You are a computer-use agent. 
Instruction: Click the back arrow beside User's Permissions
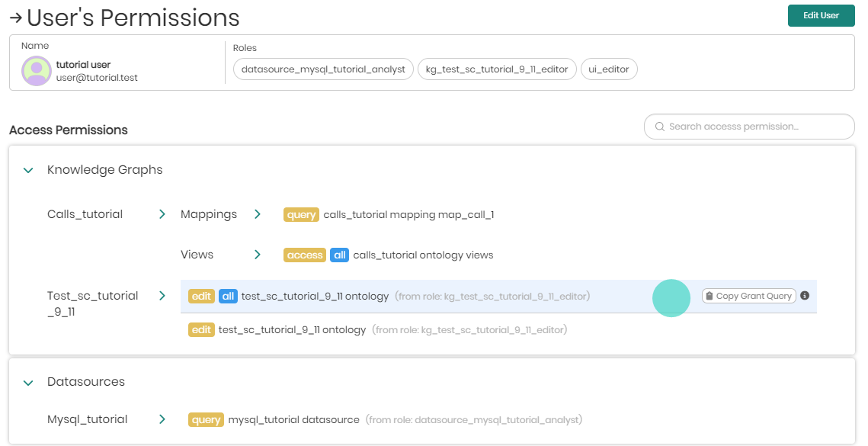click(15, 18)
